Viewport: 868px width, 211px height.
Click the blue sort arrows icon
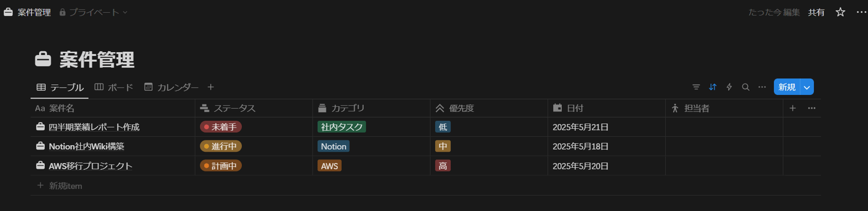[x=713, y=87]
